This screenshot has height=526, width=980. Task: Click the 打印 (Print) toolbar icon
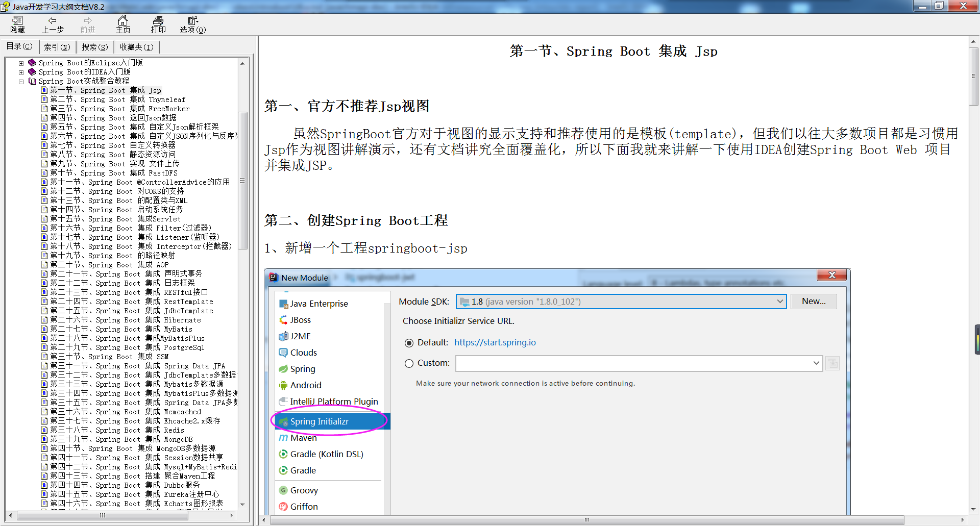tap(158, 24)
